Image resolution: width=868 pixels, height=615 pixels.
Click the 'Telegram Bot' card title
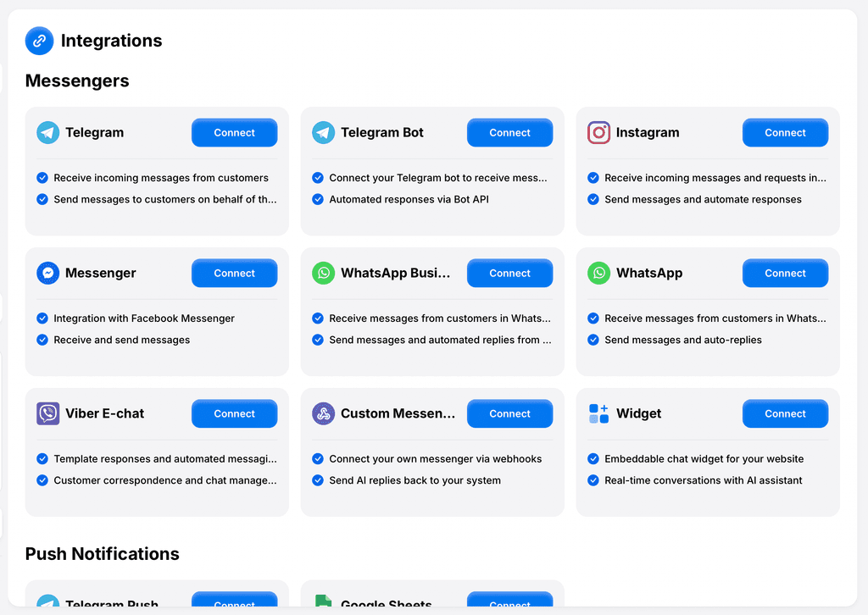(382, 133)
